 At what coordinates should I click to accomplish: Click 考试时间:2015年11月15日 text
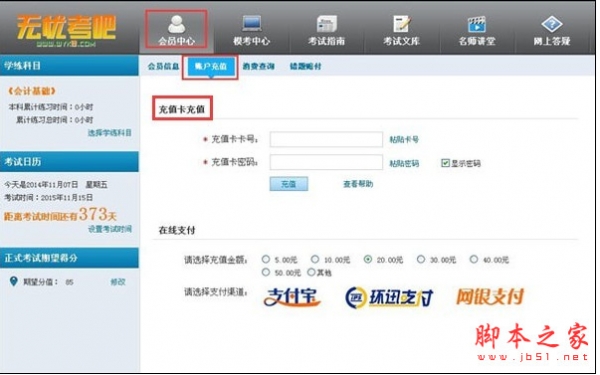click(x=49, y=197)
